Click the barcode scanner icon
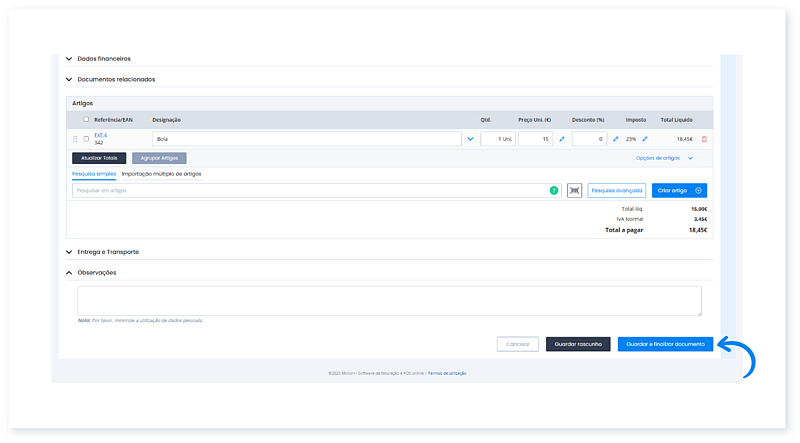 point(574,190)
